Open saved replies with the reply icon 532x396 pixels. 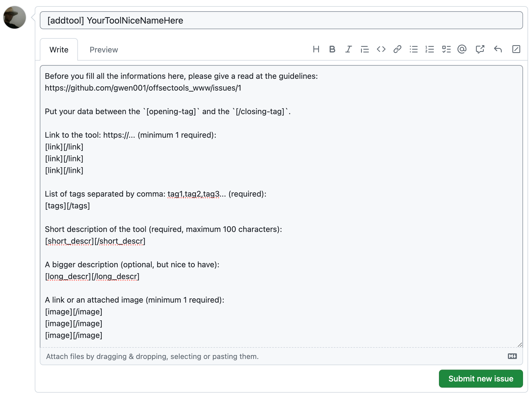tap(498, 49)
